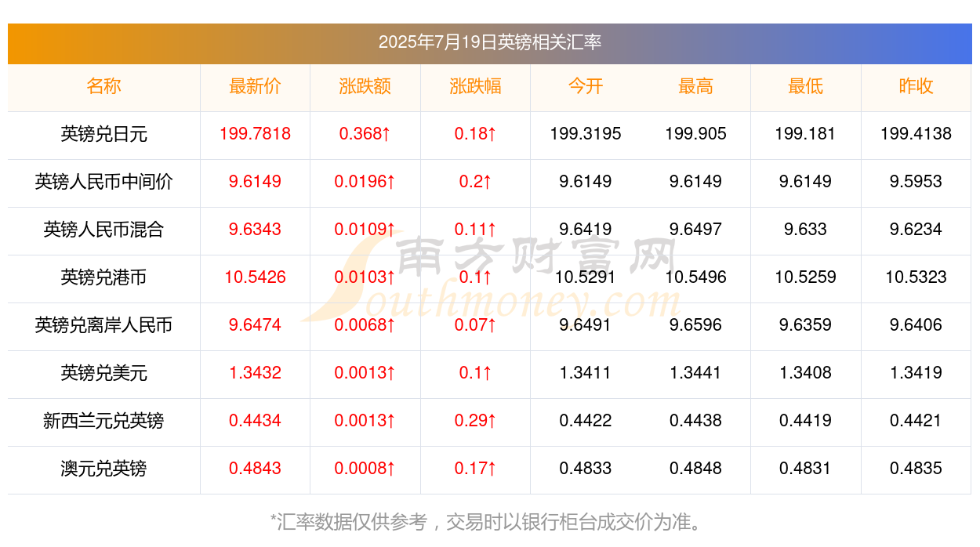Select the 英镑人民币混合 row name
The image size is (980, 547).
coord(103,230)
